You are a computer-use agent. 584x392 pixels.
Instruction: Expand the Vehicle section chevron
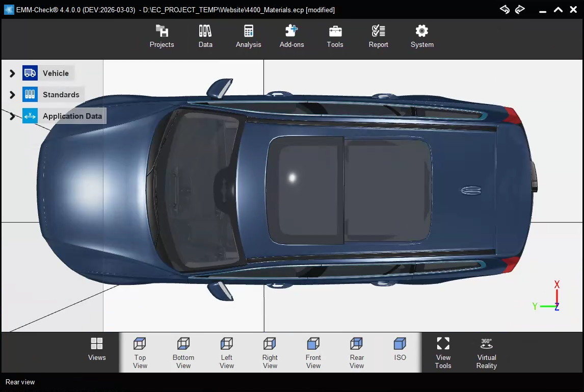[11, 73]
